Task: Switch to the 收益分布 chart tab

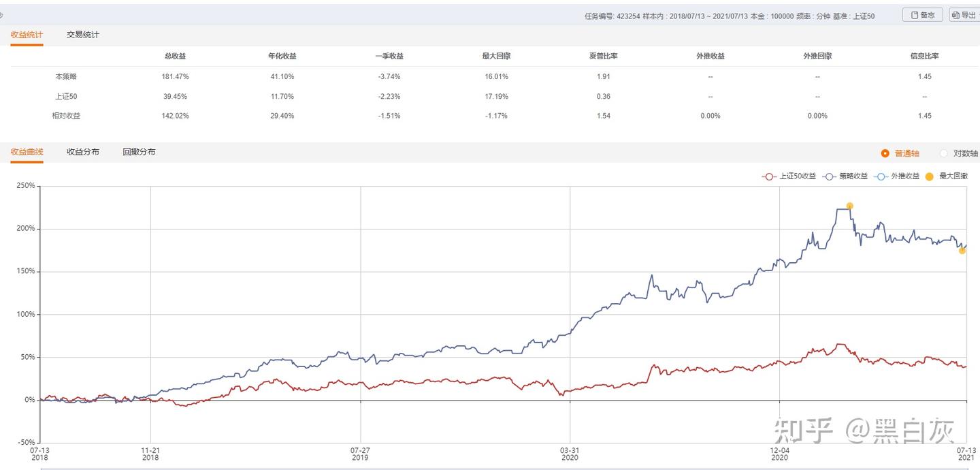Action: coord(83,152)
